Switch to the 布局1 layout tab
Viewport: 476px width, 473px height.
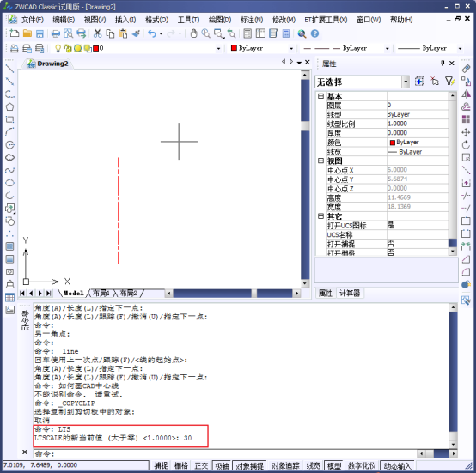coord(101,294)
